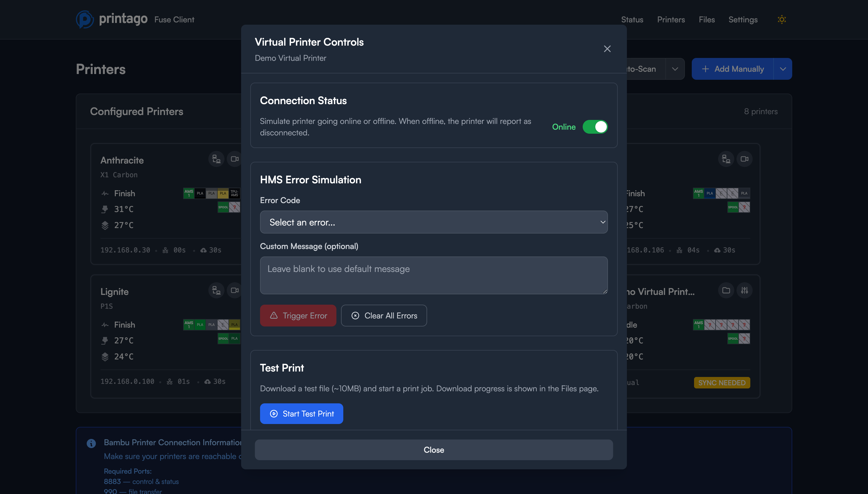Open the files folder on the Virtual Printer card

tap(726, 290)
